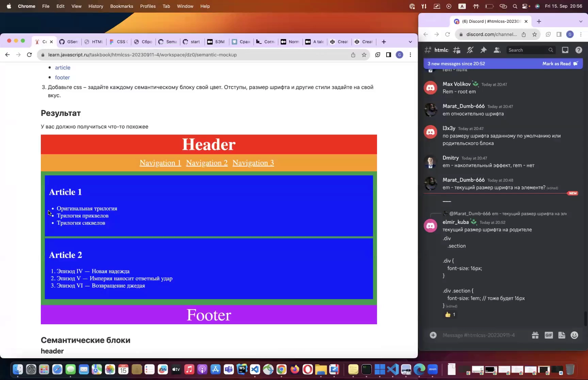Click the discord.com address bar

(491, 34)
